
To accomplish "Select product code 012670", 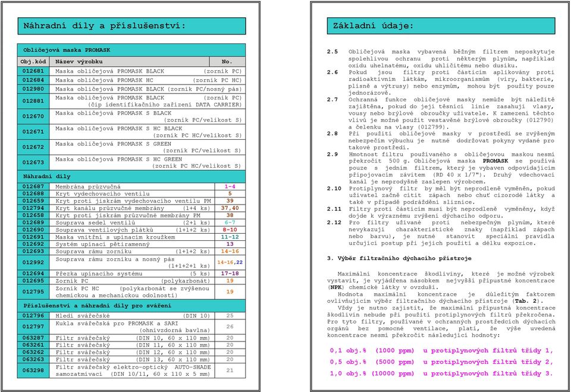I will [33, 116].
